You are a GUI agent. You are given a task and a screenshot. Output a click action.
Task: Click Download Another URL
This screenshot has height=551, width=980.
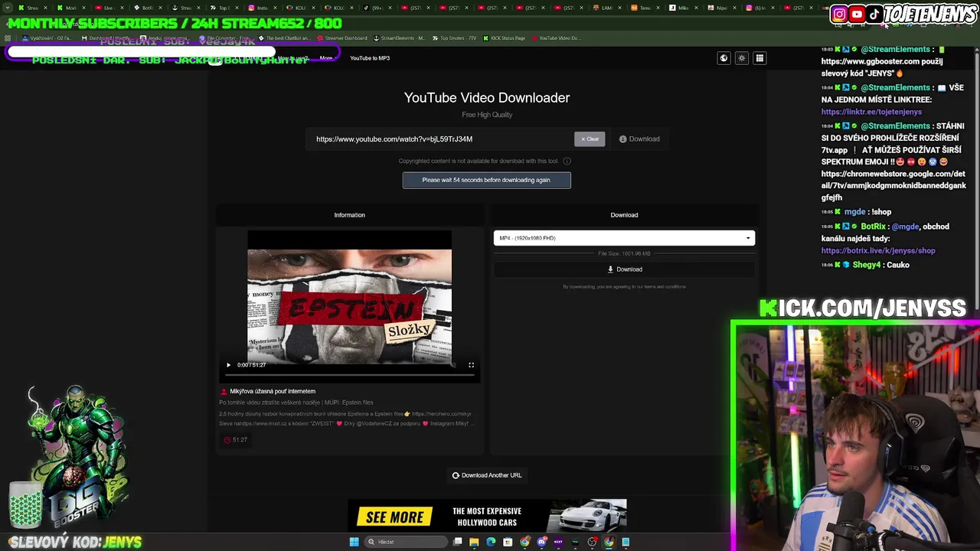point(487,475)
